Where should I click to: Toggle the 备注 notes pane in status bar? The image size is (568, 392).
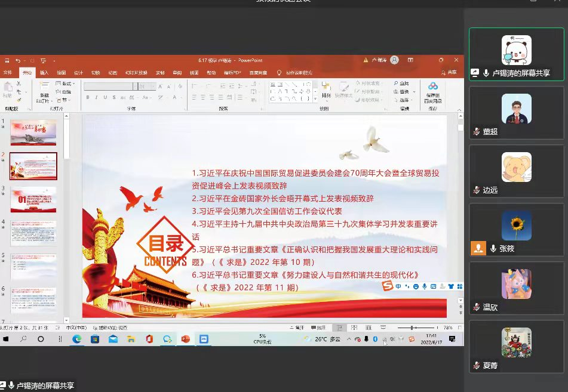point(296,328)
